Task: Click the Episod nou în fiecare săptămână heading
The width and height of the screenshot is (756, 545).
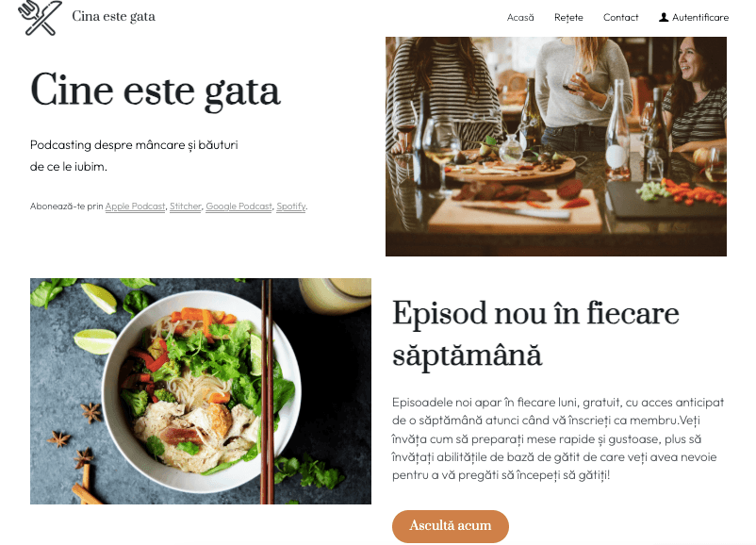Action: coord(535,334)
